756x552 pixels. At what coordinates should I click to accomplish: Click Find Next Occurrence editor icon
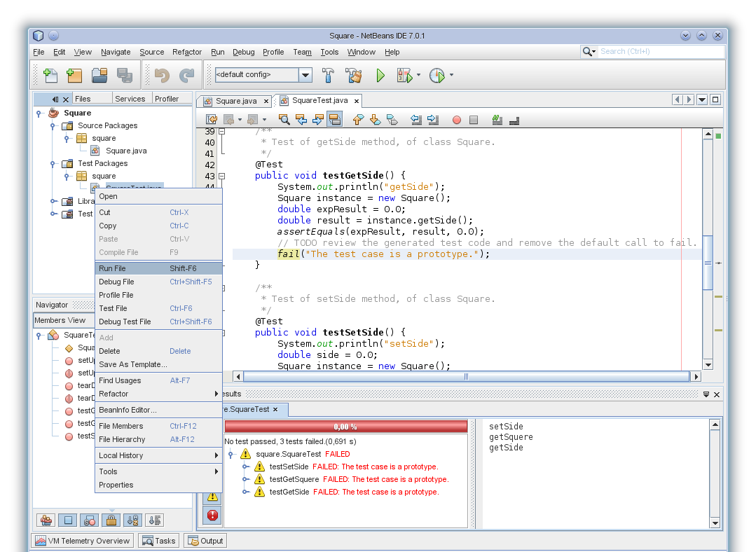point(317,120)
